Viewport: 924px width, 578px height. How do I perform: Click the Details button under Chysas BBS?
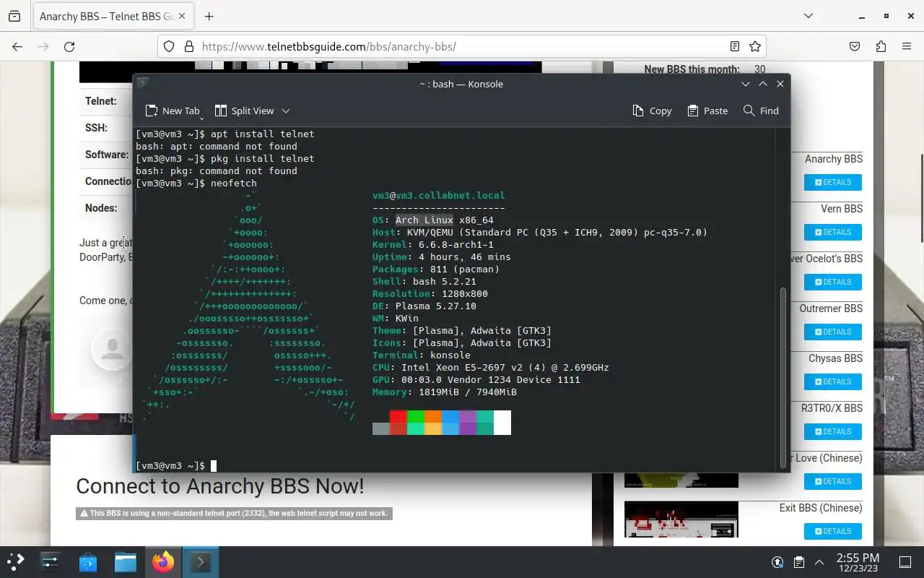[833, 381]
